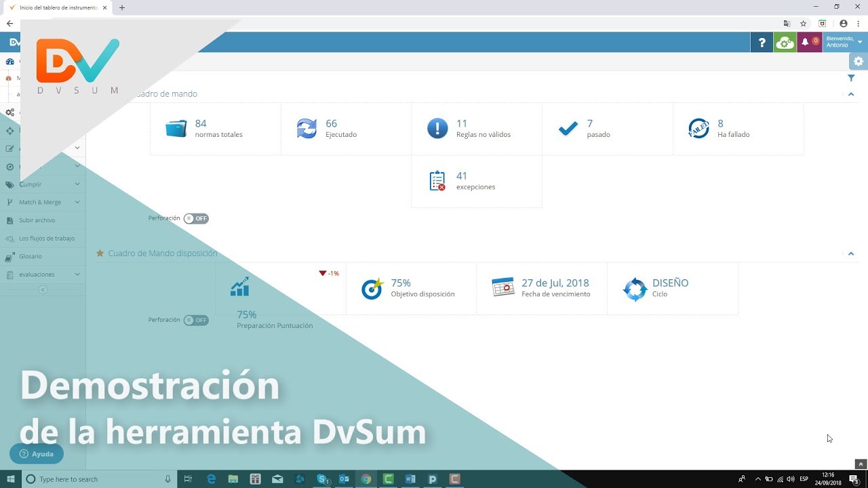The height and width of the screenshot is (488, 868).
Task: Open the Windows Start menu
Action: [x=10, y=479]
